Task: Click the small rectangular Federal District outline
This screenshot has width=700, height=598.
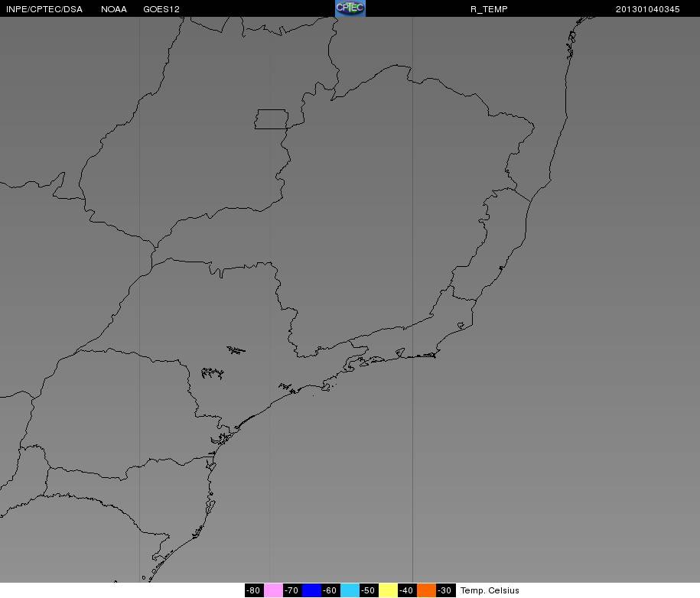Action: 272,119
